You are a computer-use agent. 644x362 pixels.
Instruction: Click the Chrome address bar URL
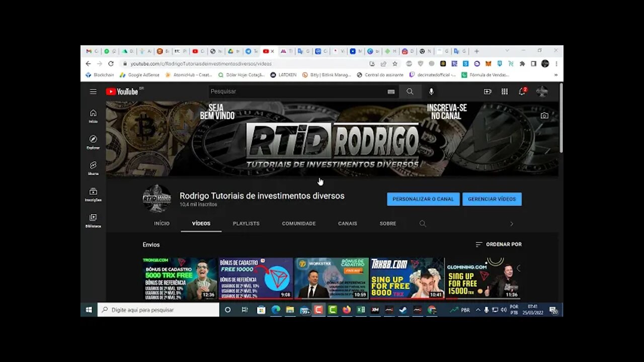(201, 64)
